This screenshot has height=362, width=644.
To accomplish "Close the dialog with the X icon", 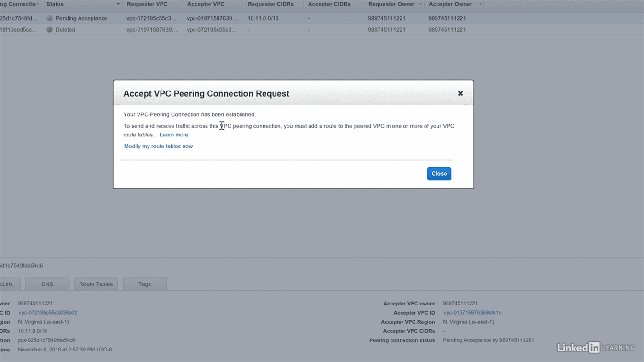I will pos(460,93).
